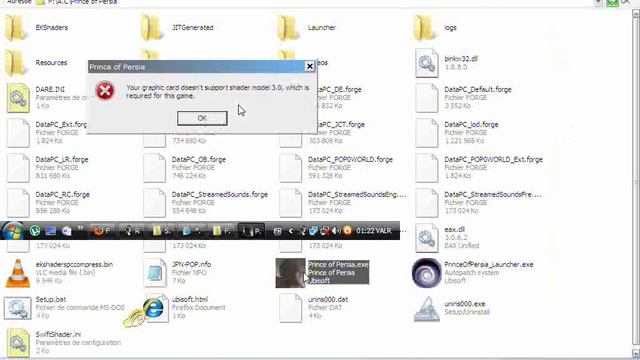Open the Resources folder
This screenshot has height=360, width=640.
pyautogui.click(x=36, y=63)
